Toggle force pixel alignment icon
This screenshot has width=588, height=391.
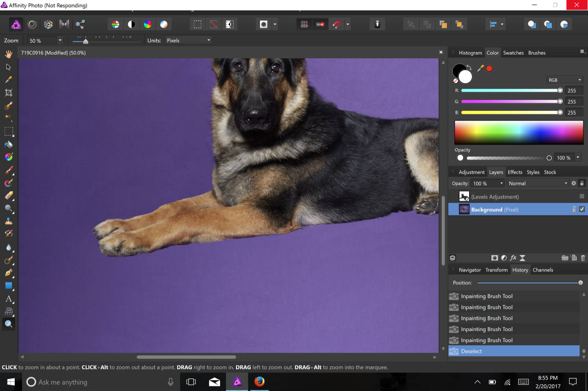click(x=320, y=24)
